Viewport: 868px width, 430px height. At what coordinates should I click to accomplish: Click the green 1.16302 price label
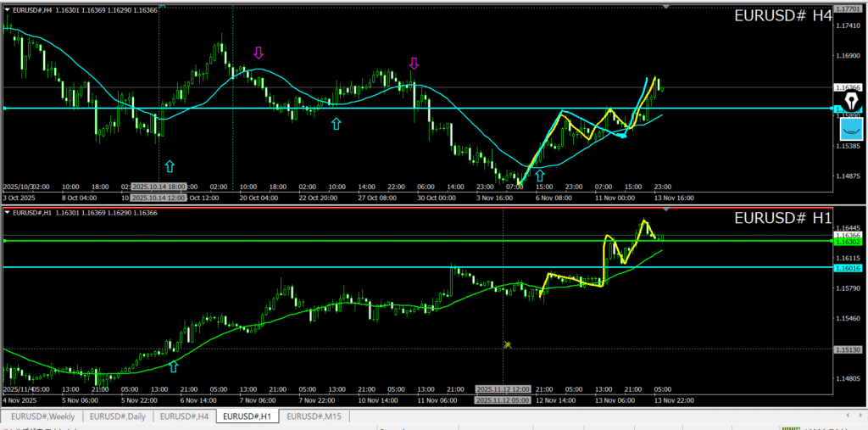click(849, 241)
